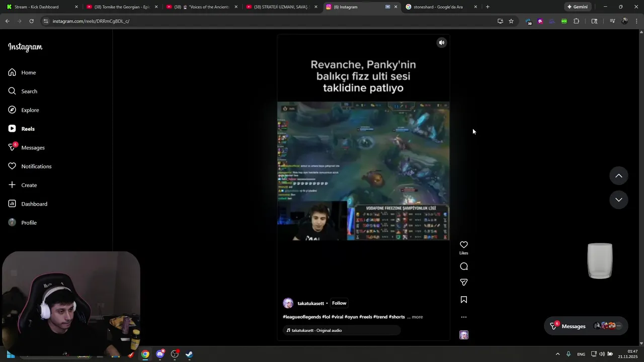This screenshot has width=644, height=362.
Task: Open the reel comments
Action: [x=464, y=266]
